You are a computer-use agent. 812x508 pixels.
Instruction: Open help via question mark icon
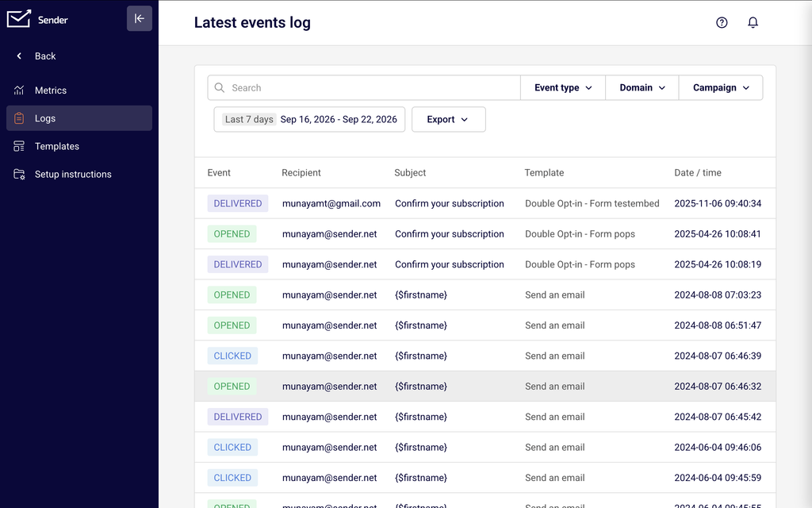[x=722, y=22]
